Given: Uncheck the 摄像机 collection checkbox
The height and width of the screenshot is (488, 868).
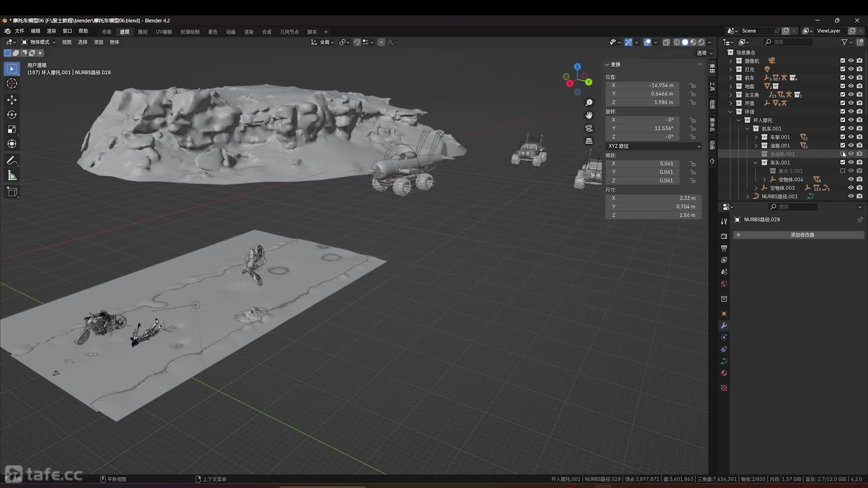Looking at the screenshot, I should 842,61.
